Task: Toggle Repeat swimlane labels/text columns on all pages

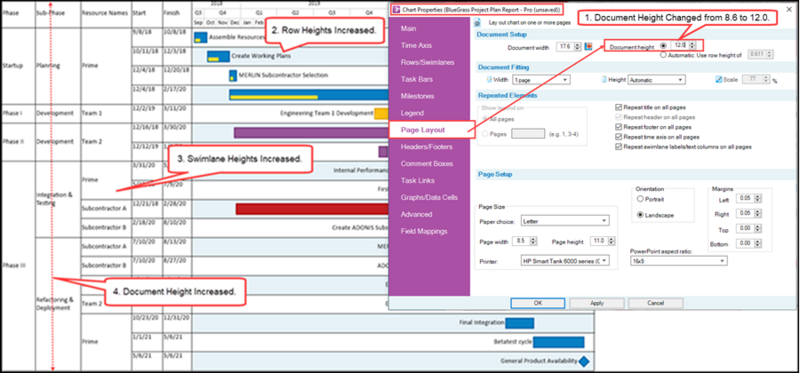Action: 619,146
